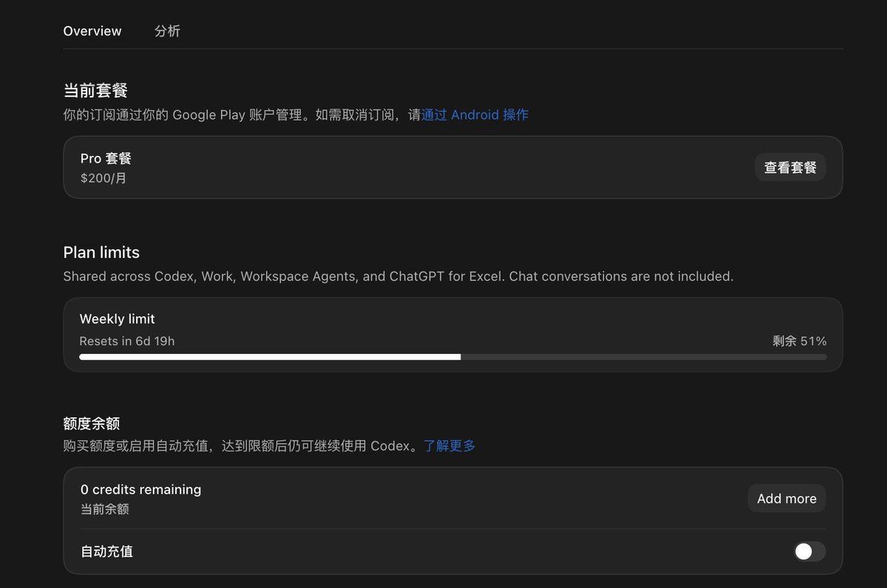Click the $200/月 price text
The image size is (887, 588).
point(103,178)
